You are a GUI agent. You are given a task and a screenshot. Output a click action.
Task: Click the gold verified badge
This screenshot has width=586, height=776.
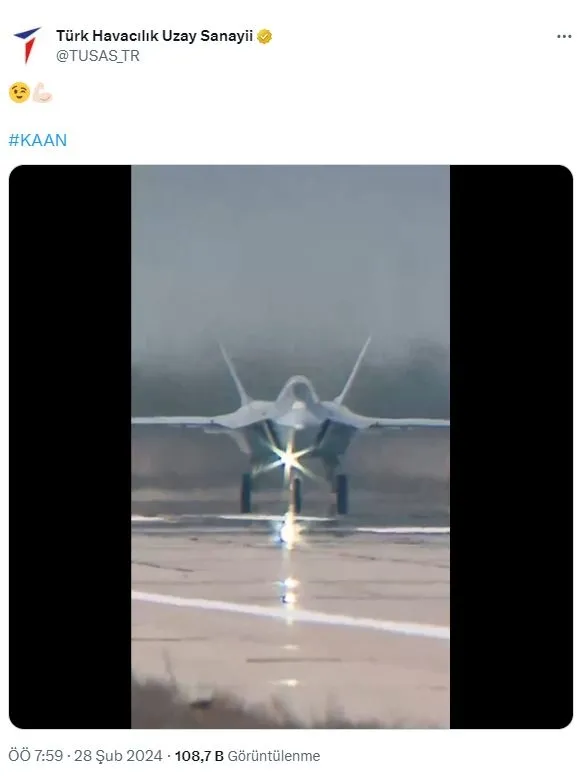(x=264, y=37)
